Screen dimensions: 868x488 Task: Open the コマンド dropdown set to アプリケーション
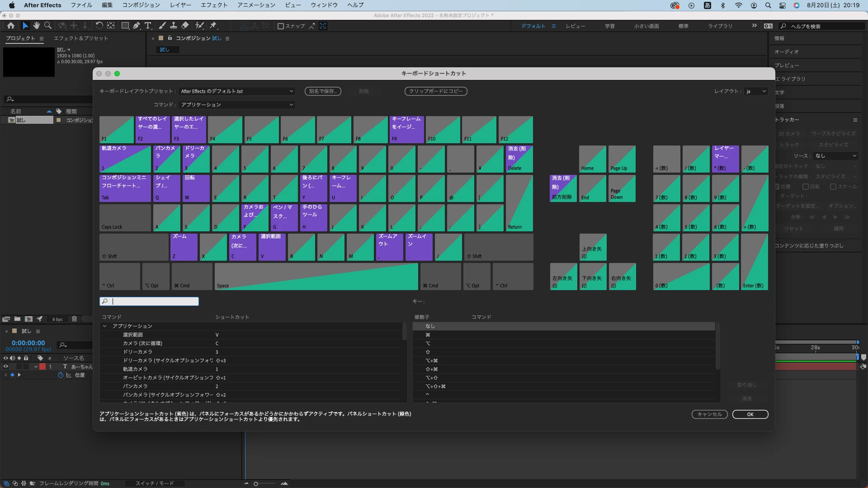coord(237,105)
